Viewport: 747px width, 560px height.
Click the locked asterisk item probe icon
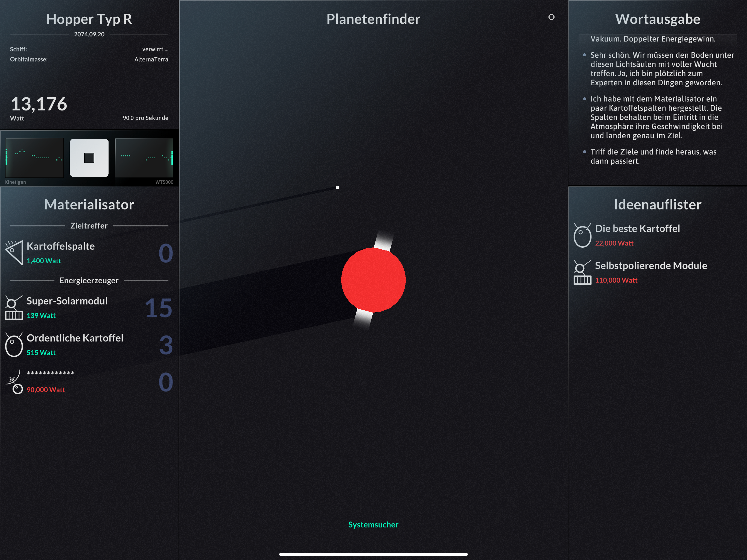[14, 382]
